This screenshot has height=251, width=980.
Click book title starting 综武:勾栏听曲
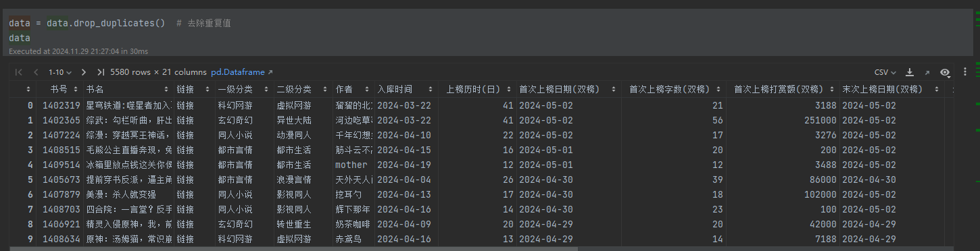tap(128, 120)
